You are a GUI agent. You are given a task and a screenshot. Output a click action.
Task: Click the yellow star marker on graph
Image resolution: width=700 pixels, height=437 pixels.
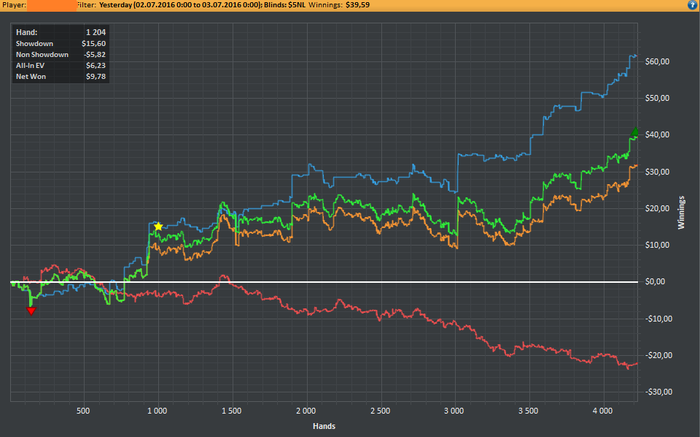click(x=158, y=226)
